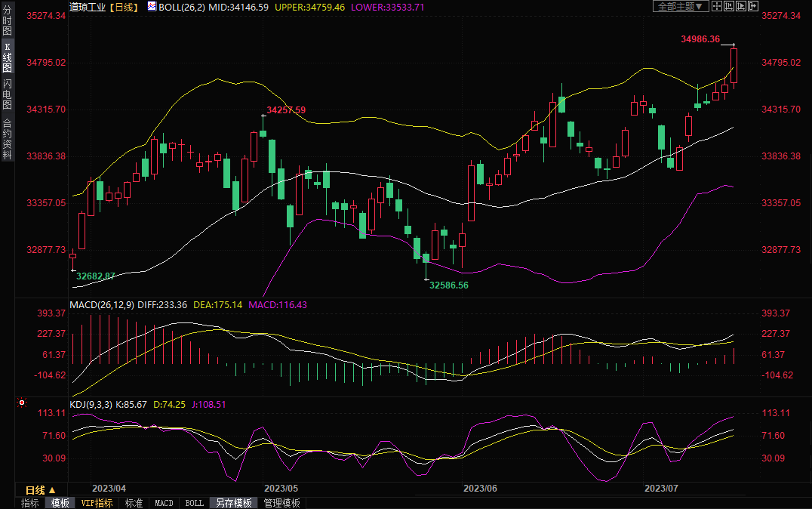
Task: Click the crosshair cursor icon
Action: point(717,6)
